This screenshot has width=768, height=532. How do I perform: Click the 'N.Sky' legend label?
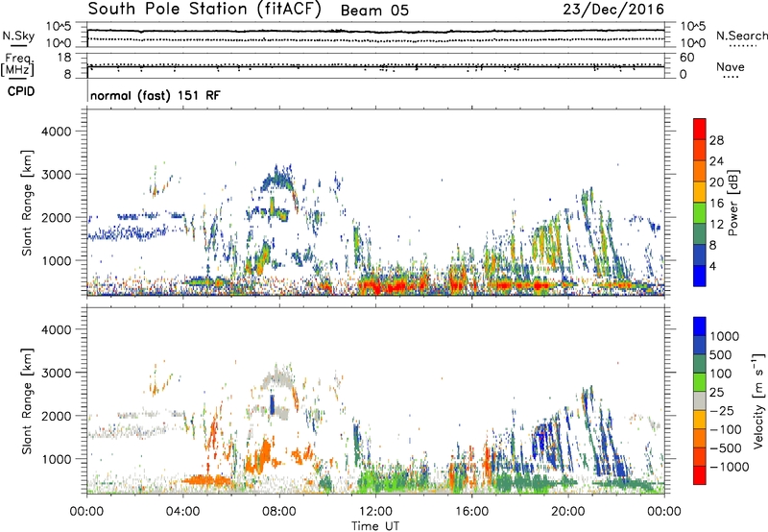click(x=18, y=36)
